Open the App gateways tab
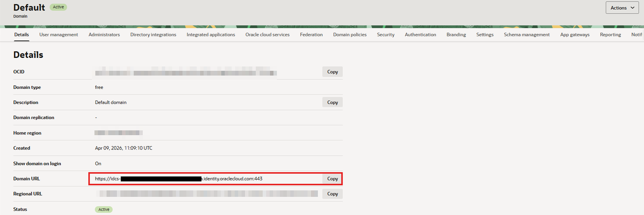The height and width of the screenshot is (215, 644). click(x=575, y=35)
